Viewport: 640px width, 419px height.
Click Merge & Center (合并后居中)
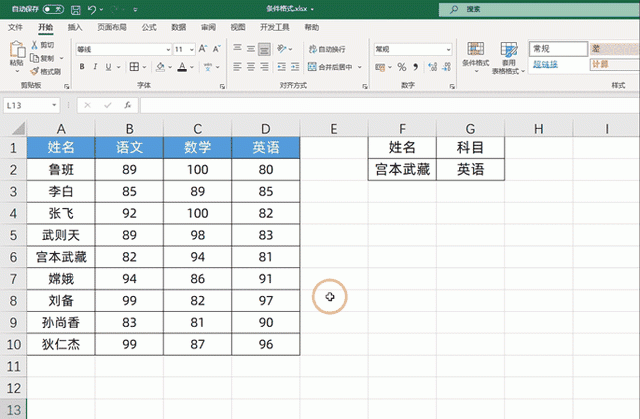(330, 67)
